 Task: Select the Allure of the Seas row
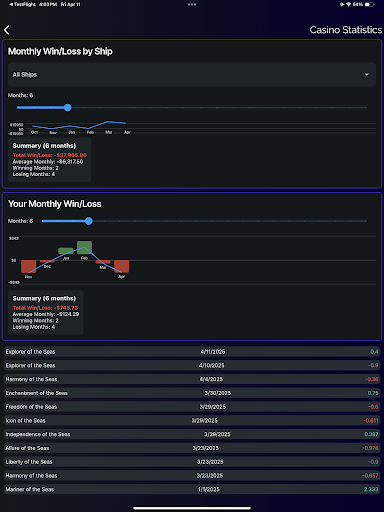pyautogui.click(x=192, y=448)
